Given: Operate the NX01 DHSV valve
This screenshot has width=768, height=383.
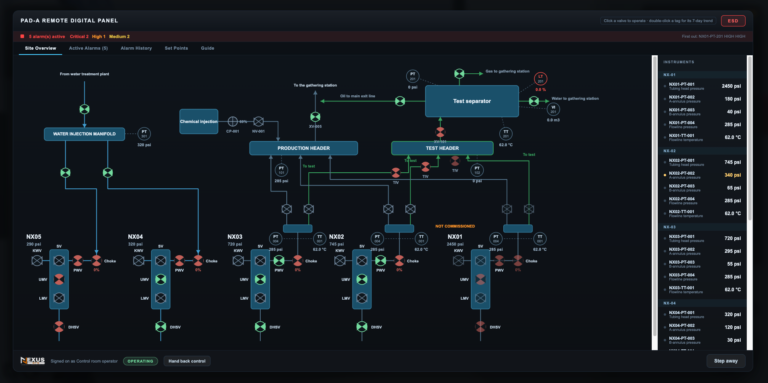Looking at the screenshot, I should pyautogui.click(x=480, y=327).
